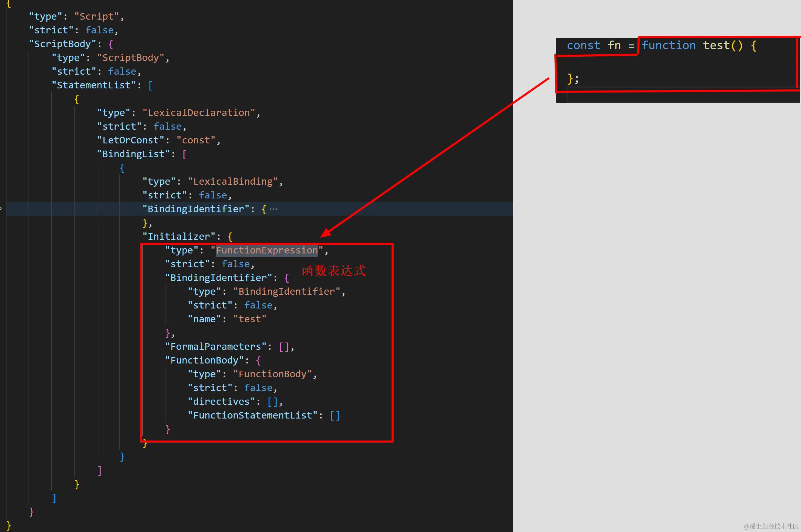Click the empty FunctionStatementList array
The width and height of the screenshot is (801, 532).
pos(335,415)
